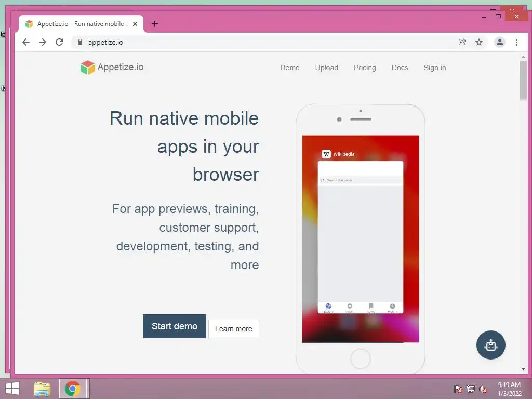Open the Upload nav link
Image resolution: width=532 pixels, height=399 pixels.
pos(326,68)
